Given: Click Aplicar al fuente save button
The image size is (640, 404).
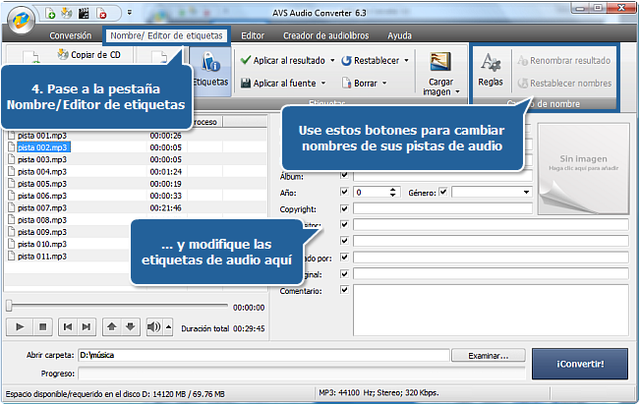Looking at the screenshot, I should 278,83.
